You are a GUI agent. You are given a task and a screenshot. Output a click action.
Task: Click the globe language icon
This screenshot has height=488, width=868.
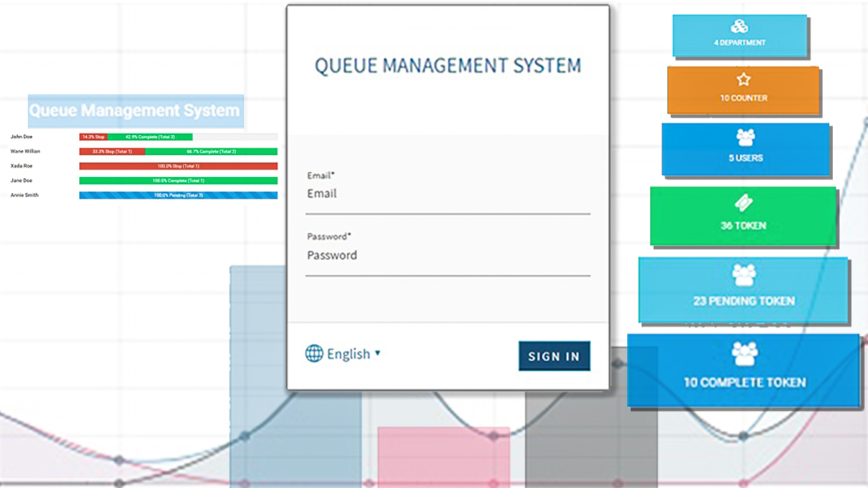314,354
